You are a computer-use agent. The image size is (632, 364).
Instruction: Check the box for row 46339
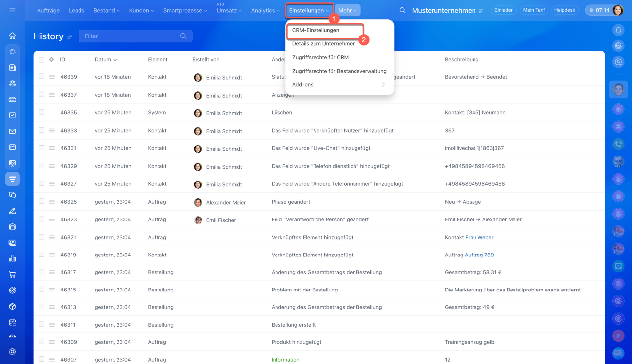click(x=41, y=77)
